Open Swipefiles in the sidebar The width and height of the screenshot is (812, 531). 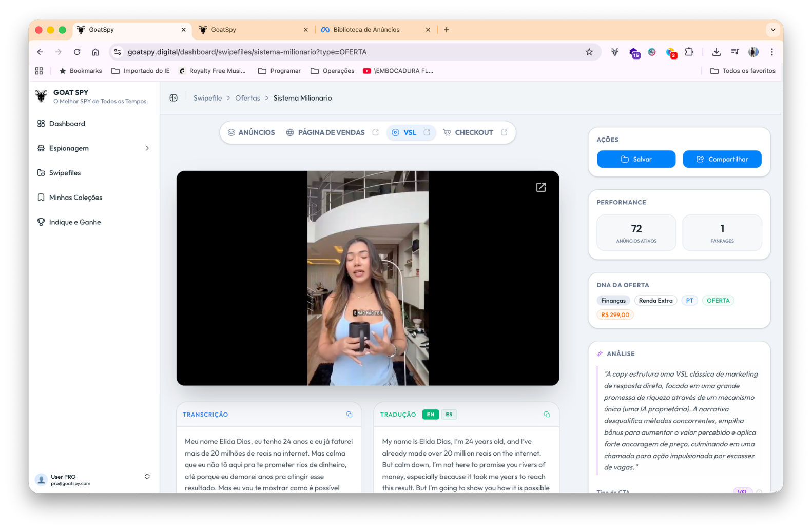65,173
